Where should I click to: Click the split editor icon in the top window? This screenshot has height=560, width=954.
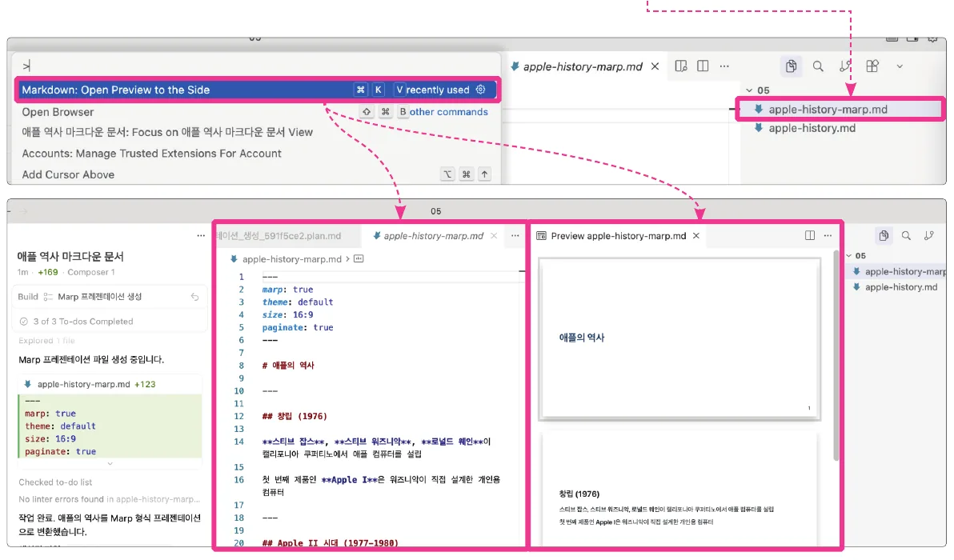pos(703,66)
